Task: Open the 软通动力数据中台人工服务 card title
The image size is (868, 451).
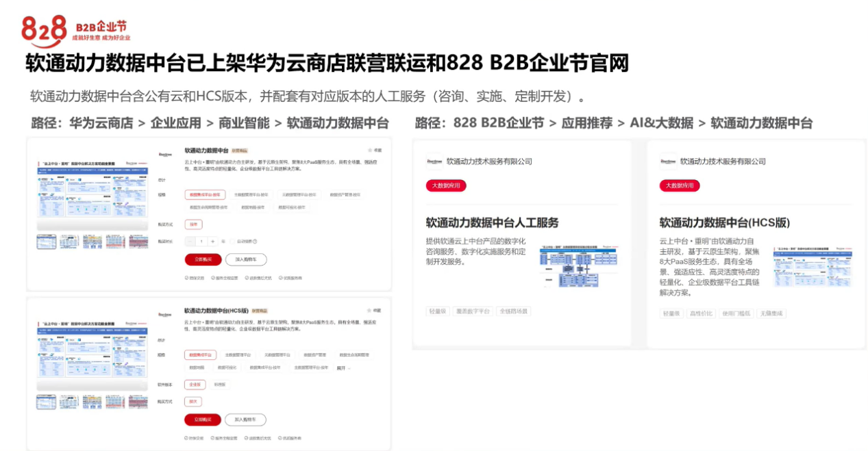Action: tap(493, 222)
